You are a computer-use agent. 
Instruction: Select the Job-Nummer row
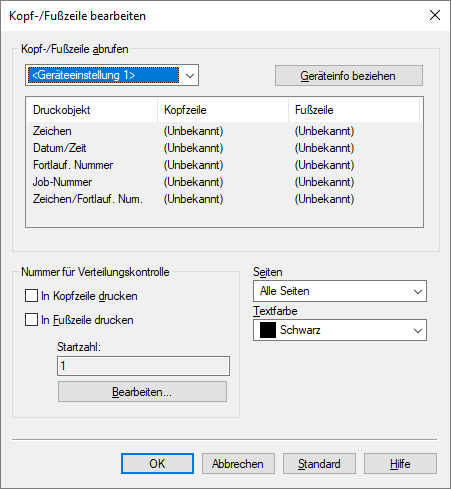pos(223,182)
